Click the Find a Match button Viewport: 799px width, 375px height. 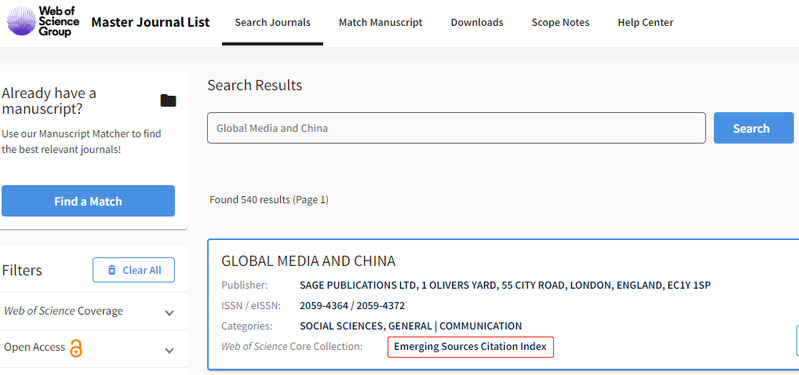(x=88, y=201)
